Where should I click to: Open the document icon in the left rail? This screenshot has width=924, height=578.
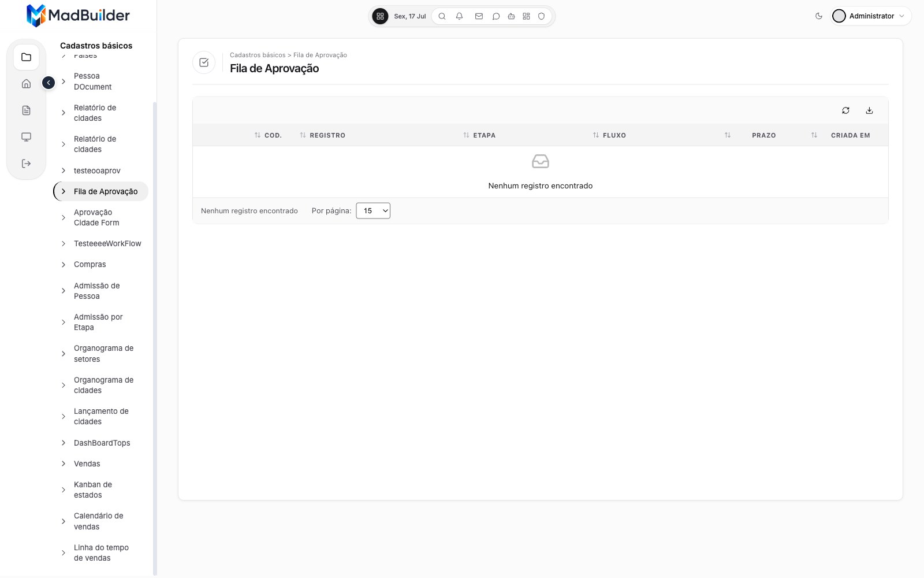pos(26,110)
